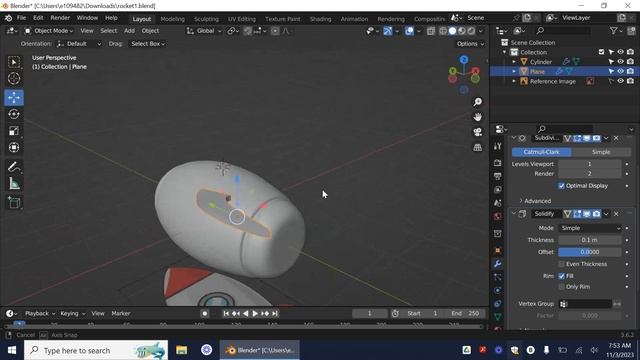The height and width of the screenshot is (360, 640).
Task: Select the Transform tool
Action: [14, 147]
